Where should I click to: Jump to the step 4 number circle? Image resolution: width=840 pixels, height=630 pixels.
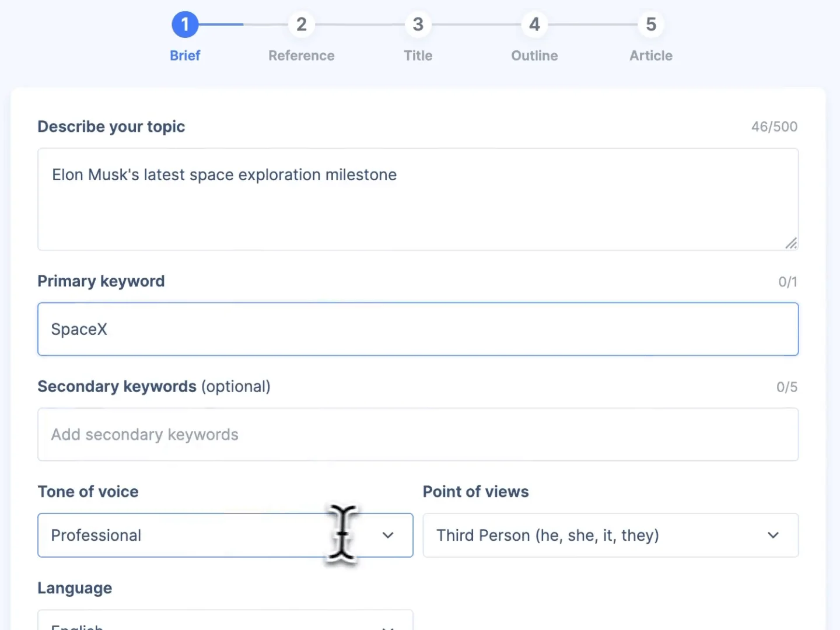pyautogui.click(x=534, y=24)
